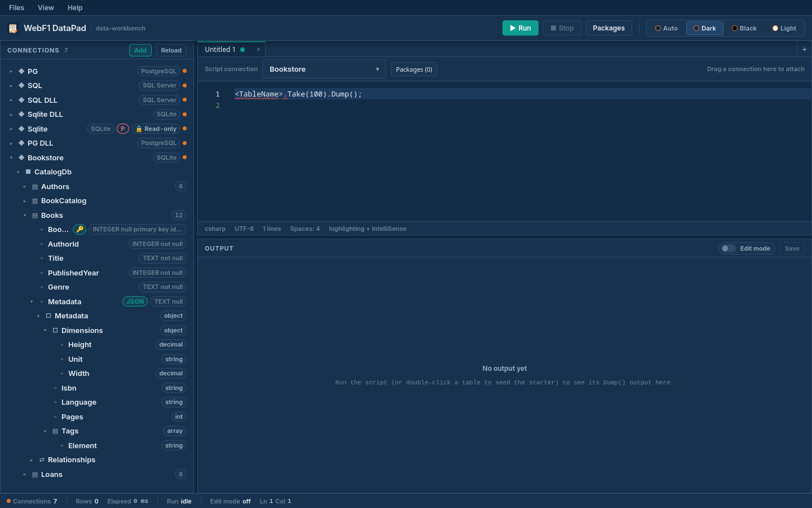This screenshot has height=508, width=812.
Task: Select the Black theme option
Action: [744, 28]
